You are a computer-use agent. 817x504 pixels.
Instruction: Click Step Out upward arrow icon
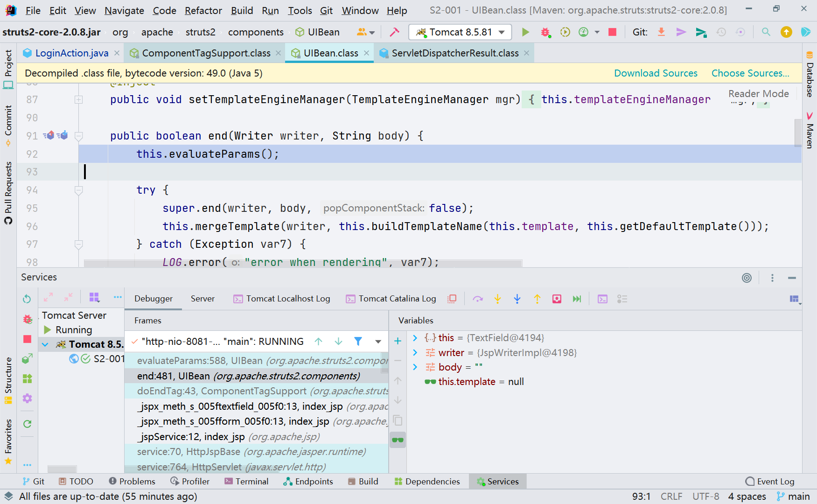[537, 299]
